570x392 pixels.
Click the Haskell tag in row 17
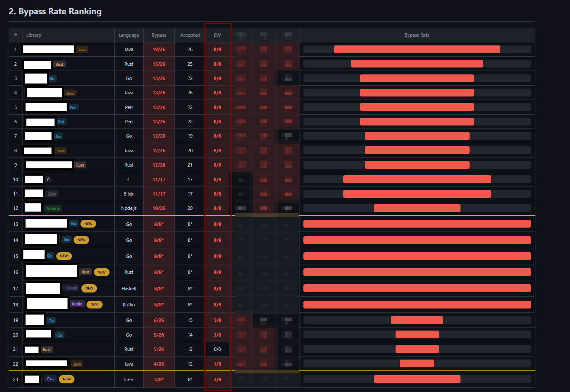[71, 288]
